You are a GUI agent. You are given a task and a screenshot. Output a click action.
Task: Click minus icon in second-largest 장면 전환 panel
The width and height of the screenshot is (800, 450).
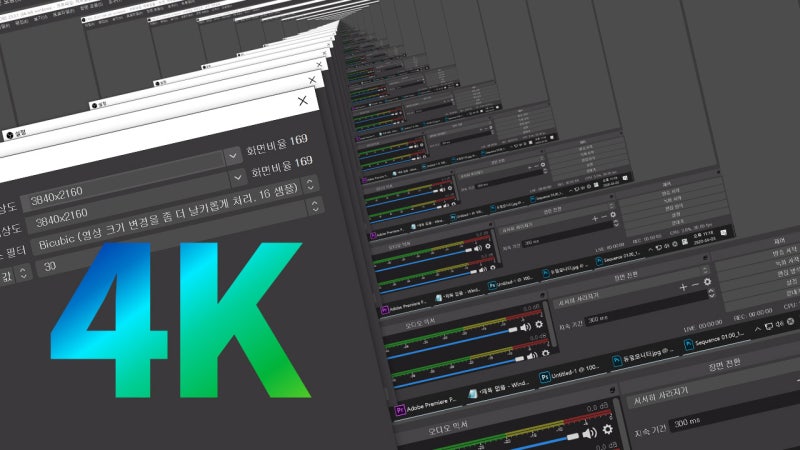tap(695, 285)
